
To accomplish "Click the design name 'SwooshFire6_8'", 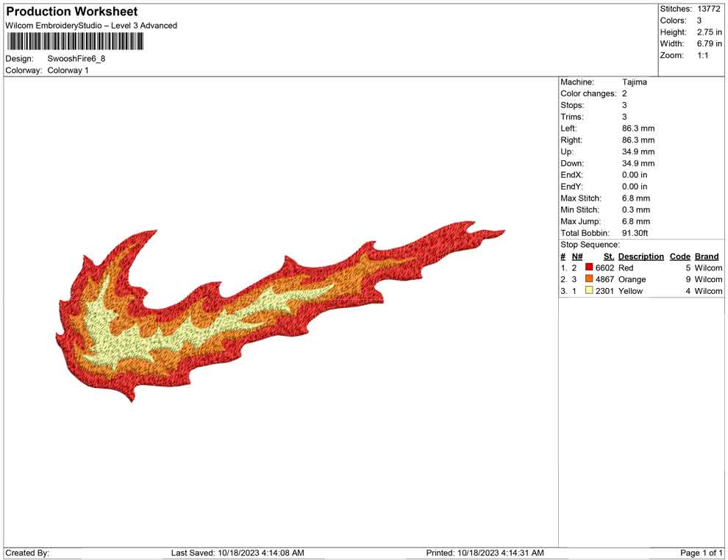I will tap(76, 59).
